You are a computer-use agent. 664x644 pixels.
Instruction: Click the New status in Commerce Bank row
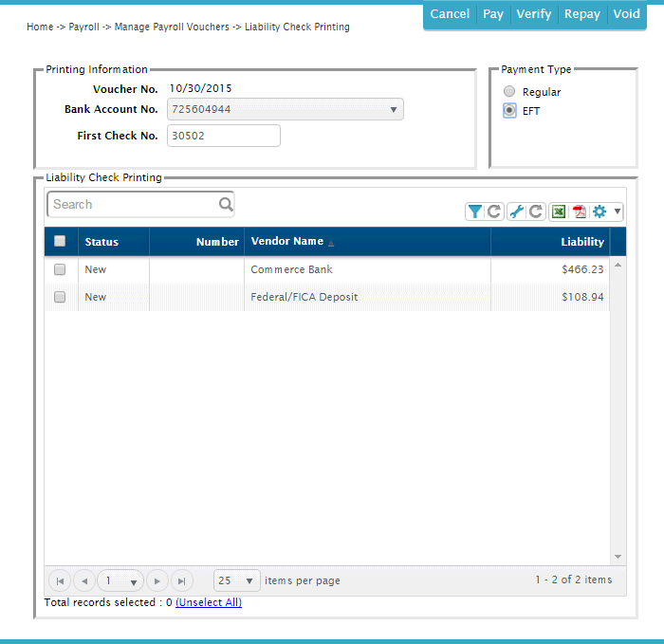[95, 269]
